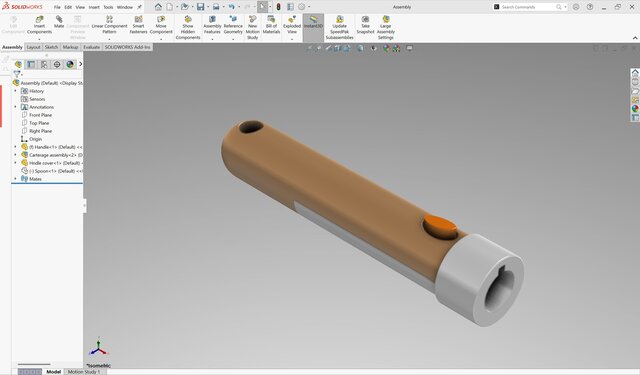Select the Origin in the tree
The width and height of the screenshot is (640, 375).
(x=35, y=139)
